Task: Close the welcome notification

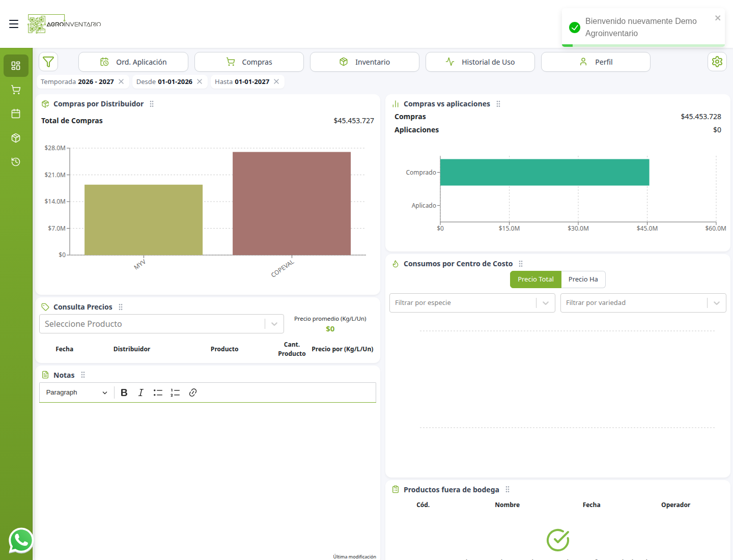Action: pos(718,18)
